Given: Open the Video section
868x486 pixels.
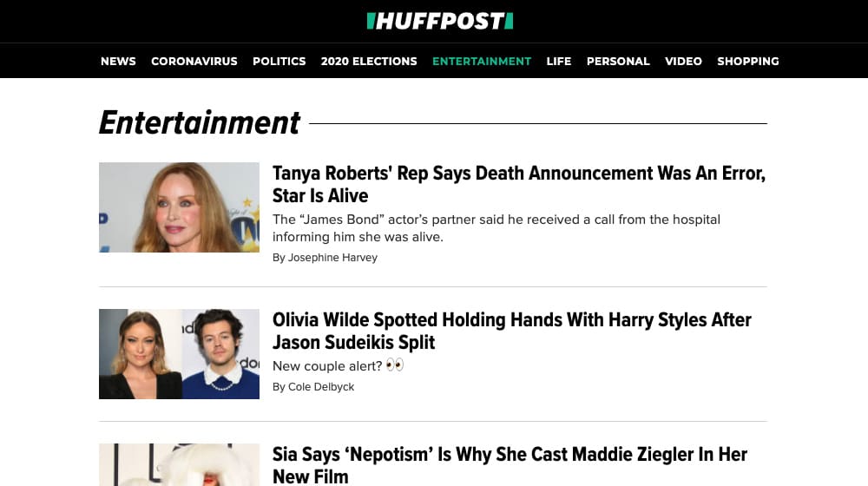Looking at the screenshot, I should point(683,62).
